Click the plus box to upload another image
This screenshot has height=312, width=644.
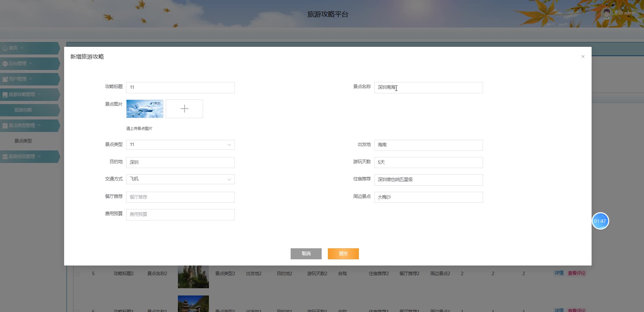pyautogui.click(x=184, y=109)
